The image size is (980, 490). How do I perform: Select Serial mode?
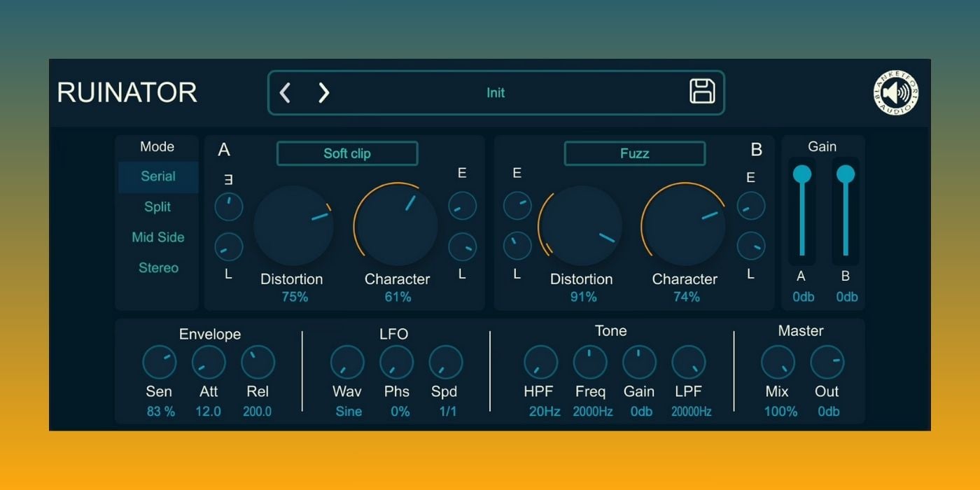pos(157,176)
